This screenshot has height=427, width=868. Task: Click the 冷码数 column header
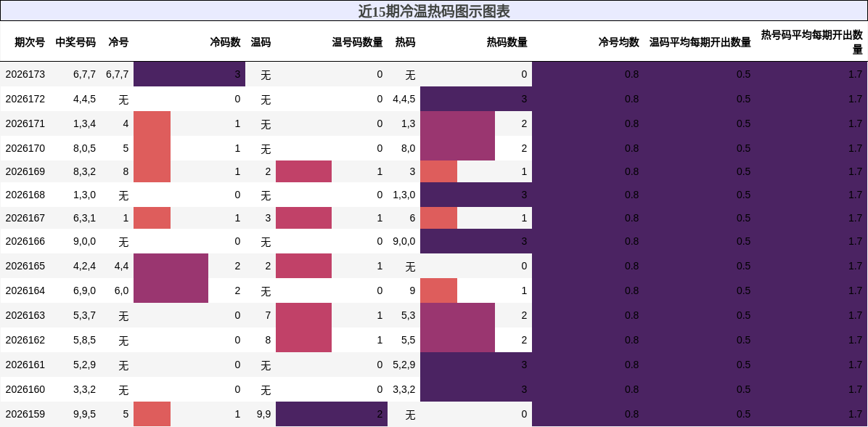click(x=225, y=42)
